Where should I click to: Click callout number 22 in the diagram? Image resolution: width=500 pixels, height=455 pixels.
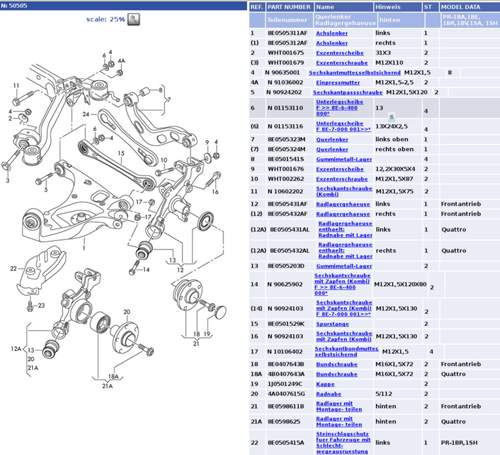pos(13,269)
